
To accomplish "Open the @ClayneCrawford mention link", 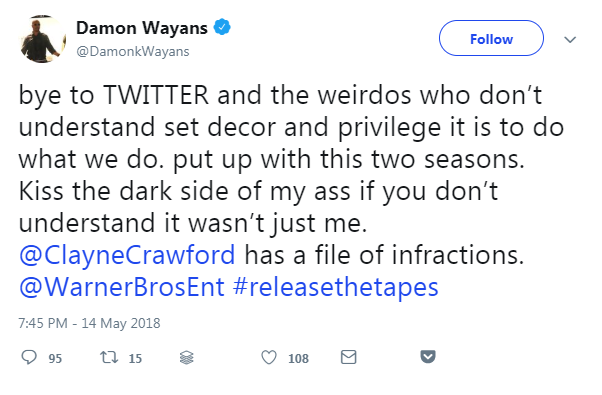I will [127, 255].
